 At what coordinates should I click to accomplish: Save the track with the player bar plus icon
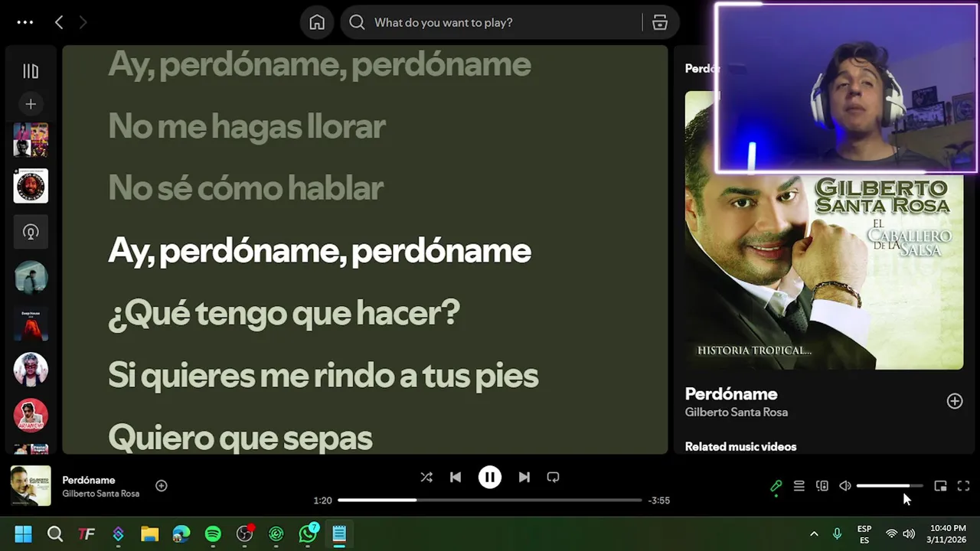coord(162,486)
